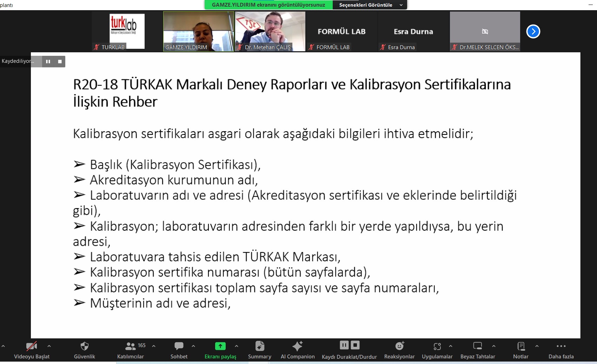Click the Güvenlik shield icon
The width and height of the screenshot is (597, 364).
tap(84, 346)
